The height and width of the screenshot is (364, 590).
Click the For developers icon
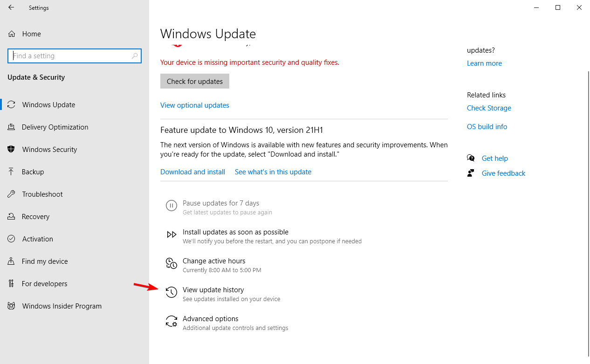pos(12,284)
